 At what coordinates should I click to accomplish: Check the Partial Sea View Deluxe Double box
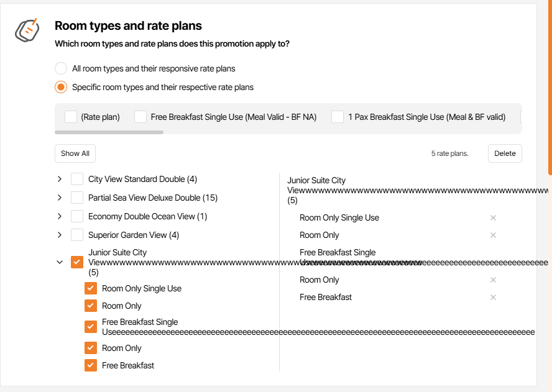point(77,198)
